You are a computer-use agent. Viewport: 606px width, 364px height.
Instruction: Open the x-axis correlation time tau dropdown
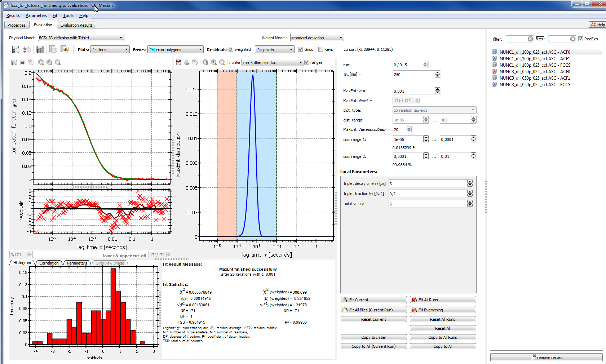(272, 63)
